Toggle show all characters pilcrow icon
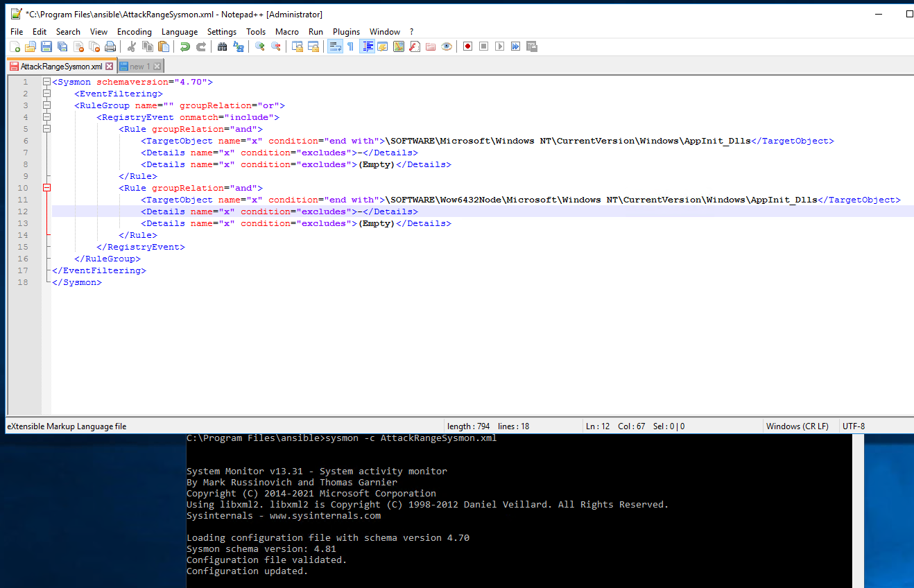 (x=350, y=46)
